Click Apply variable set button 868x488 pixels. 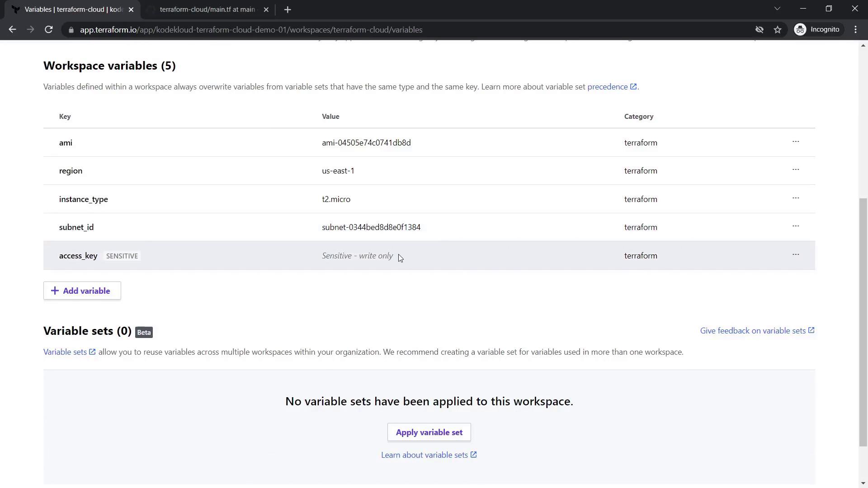[x=429, y=432]
